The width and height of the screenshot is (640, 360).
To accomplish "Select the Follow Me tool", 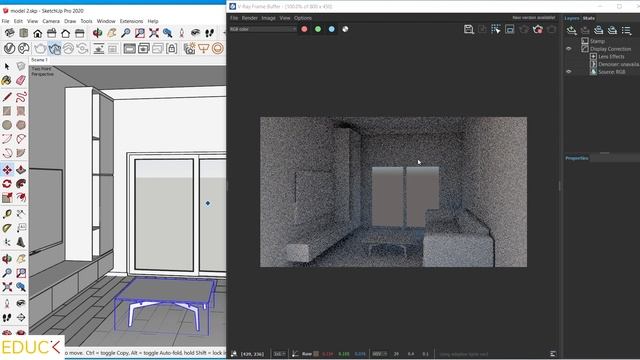I will (x=21, y=184).
